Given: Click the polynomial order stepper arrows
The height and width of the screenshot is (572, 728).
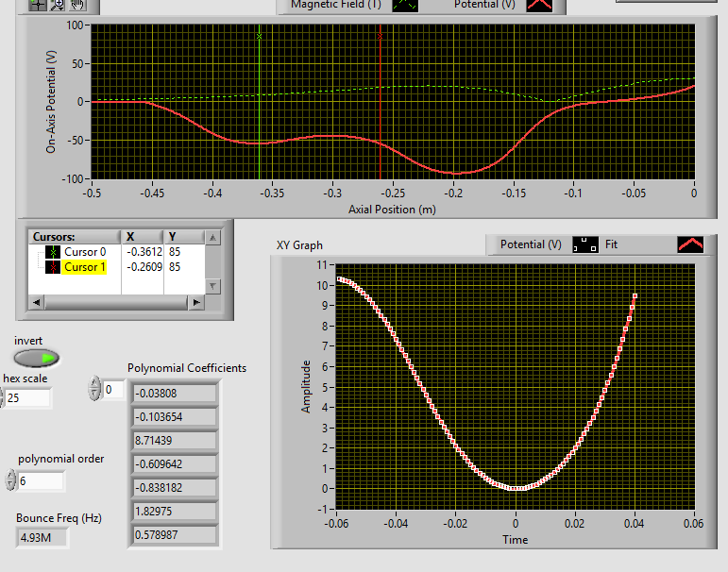Looking at the screenshot, I should coord(10,481).
